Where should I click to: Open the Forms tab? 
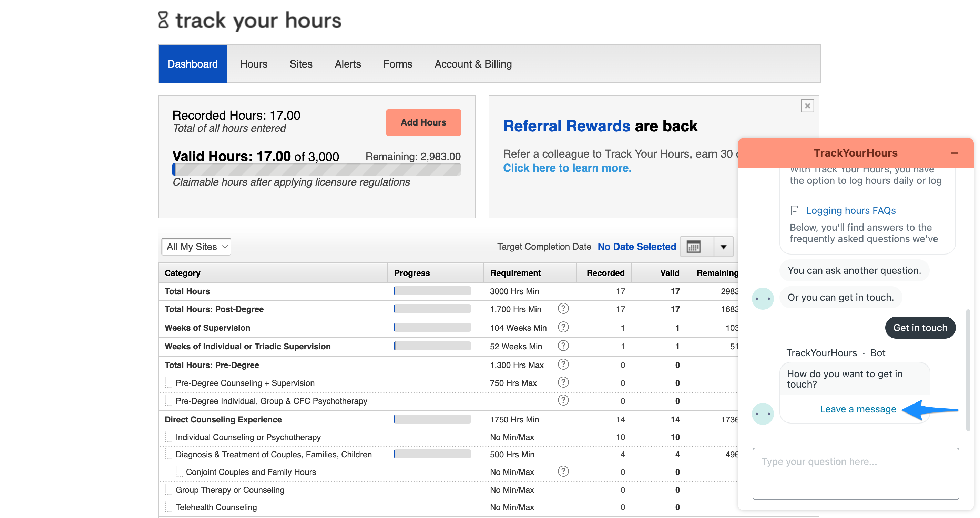(x=398, y=64)
